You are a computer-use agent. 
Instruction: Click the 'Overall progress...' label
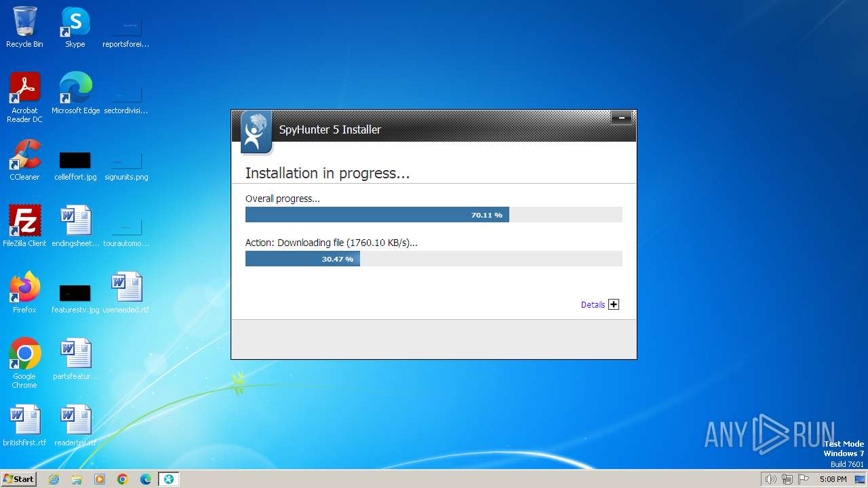283,199
